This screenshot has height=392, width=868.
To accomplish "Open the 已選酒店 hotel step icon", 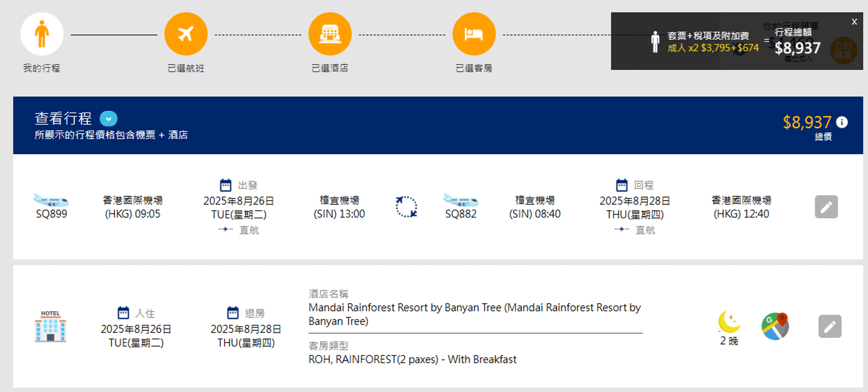I will click(x=330, y=34).
